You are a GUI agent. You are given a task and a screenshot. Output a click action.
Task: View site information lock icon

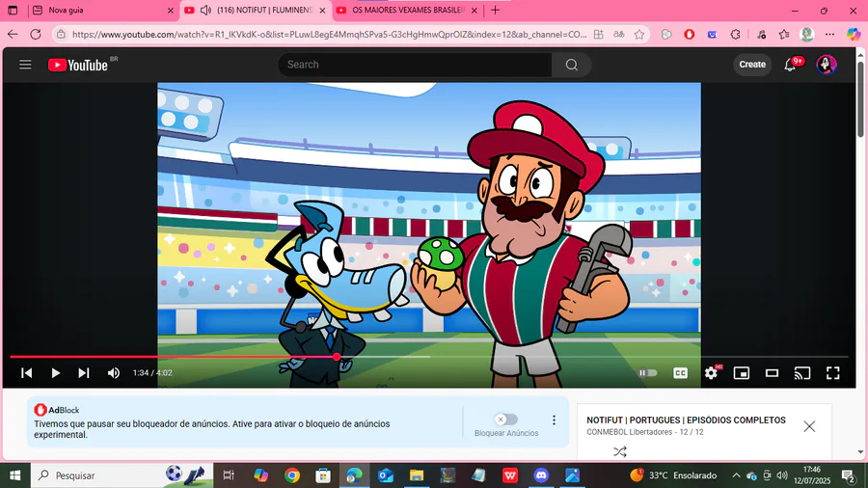pos(61,35)
